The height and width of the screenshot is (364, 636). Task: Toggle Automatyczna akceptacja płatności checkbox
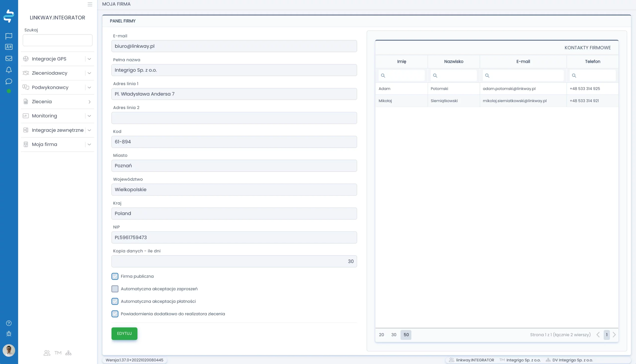(x=115, y=301)
